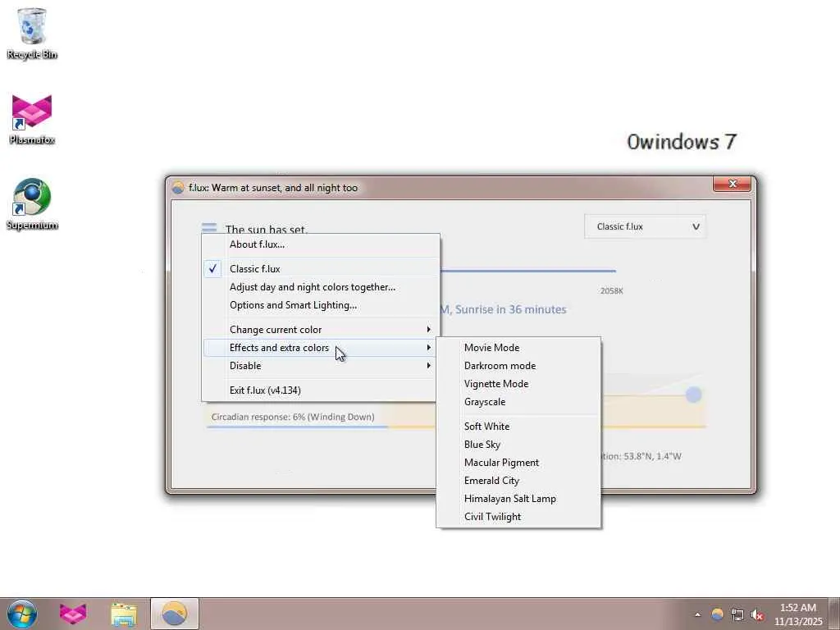This screenshot has height=630, width=840.
Task: Click the f.lux hamburger menu icon
Action: [x=209, y=228]
